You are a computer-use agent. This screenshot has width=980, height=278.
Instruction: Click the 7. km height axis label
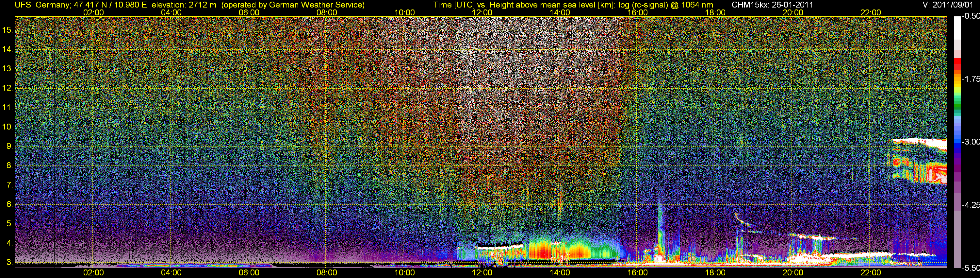[x=9, y=185]
